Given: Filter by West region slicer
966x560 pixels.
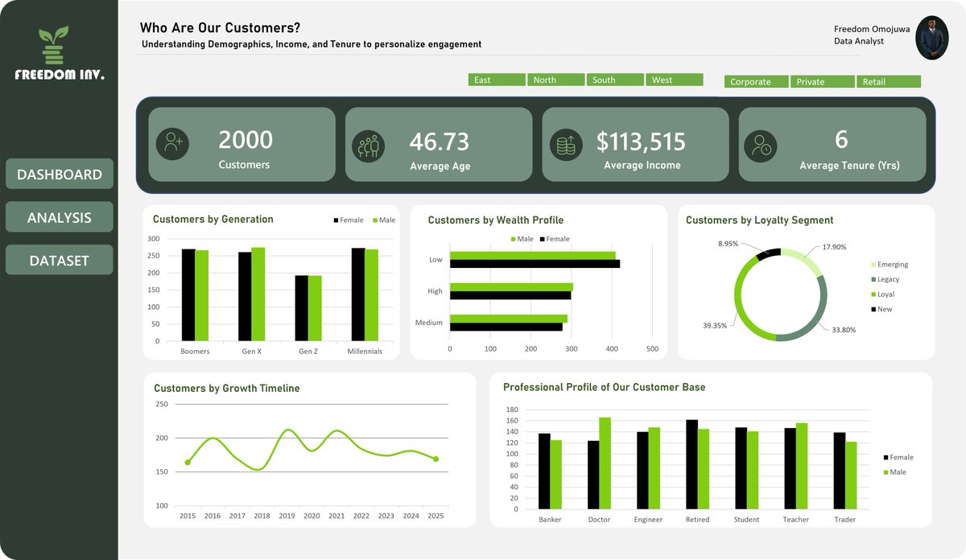Looking at the screenshot, I should pyautogui.click(x=675, y=80).
